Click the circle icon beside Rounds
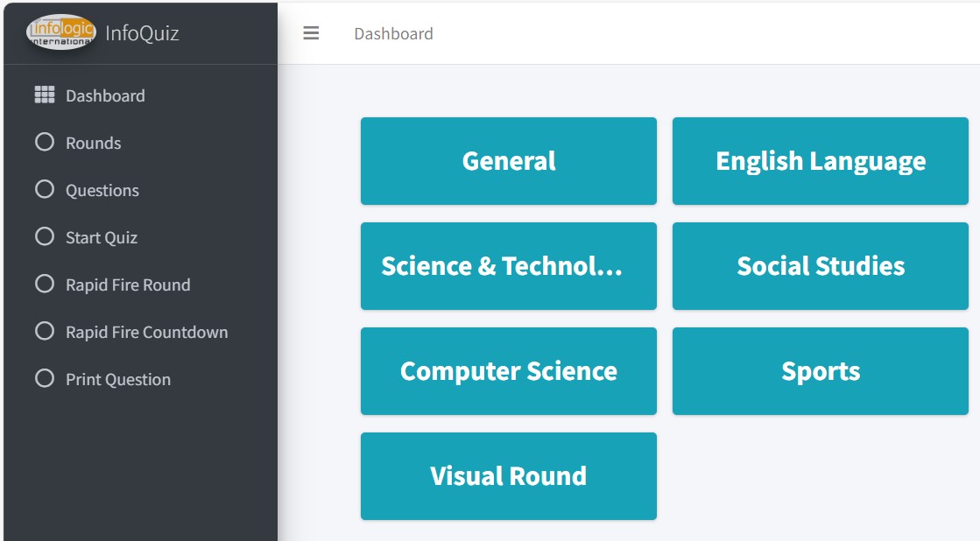This screenshot has width=980, height=541. tap(45, 142)
